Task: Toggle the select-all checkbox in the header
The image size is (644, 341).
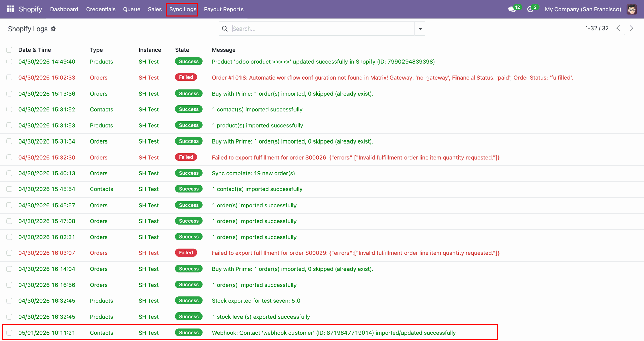Action: [9, 50]
